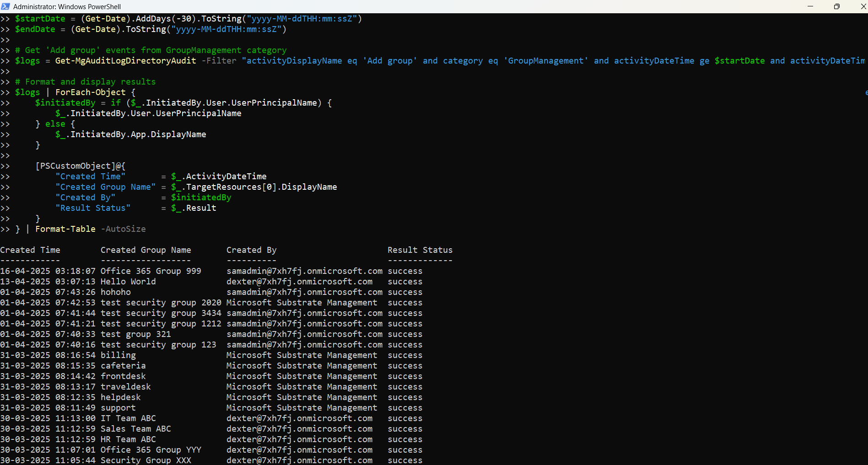This screenshot has width=868, height=465.
Task: Click the 'Format-Table' command text
Action: pyautogui.click(x=65, y=229)
